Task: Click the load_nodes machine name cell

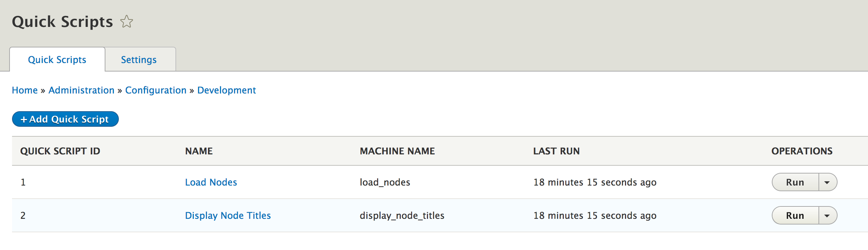Action: point(385,182)
